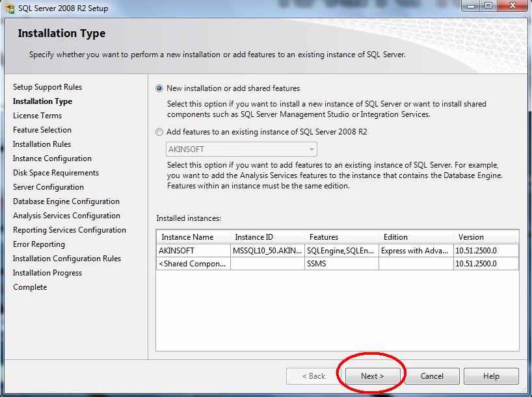Close the SQL Server Setup window
The image size is (532, 397).
[x=512, y=6]
